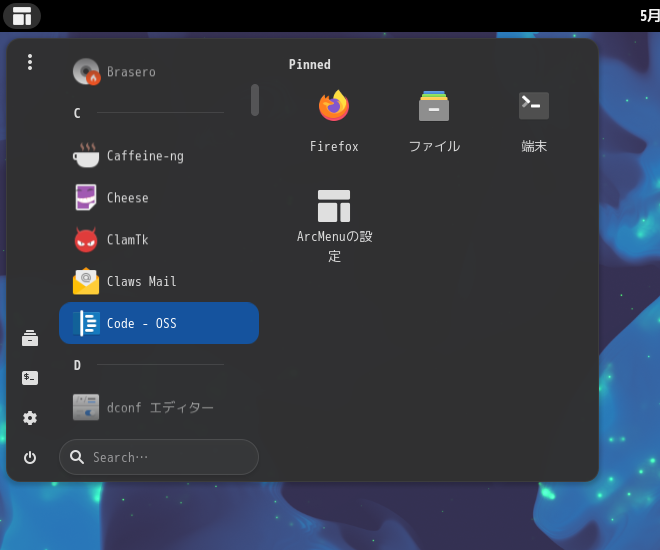Open the file manager shortcut in the sidebar
The height and width of the screenshot is (550, 660).
[x=30, y=338]
